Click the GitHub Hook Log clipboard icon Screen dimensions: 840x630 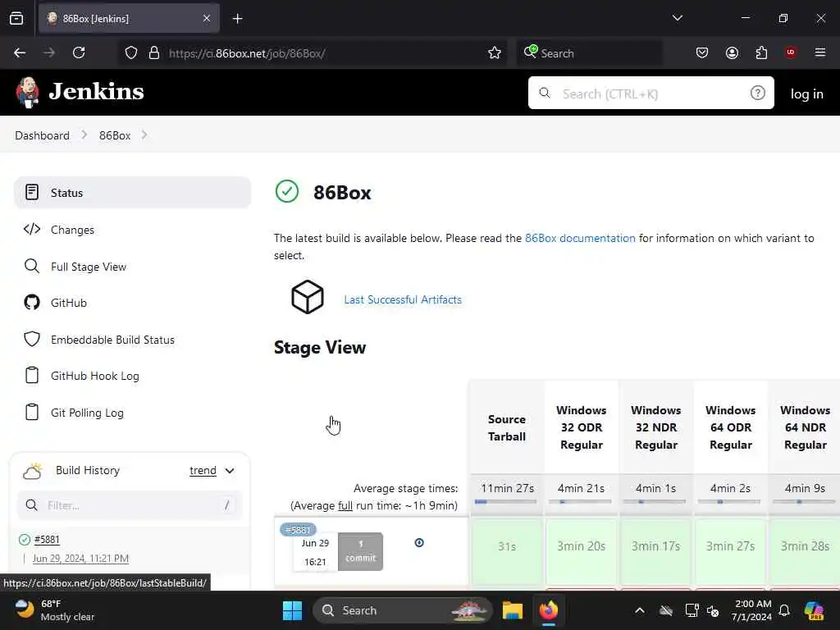click(32, 375)
